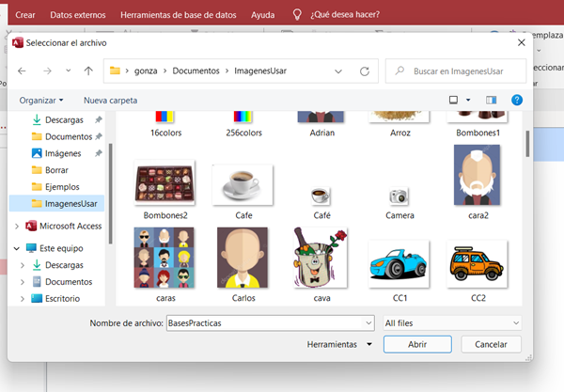Open the All files type dropdown

pyautogui.click(x=451, y=323)
